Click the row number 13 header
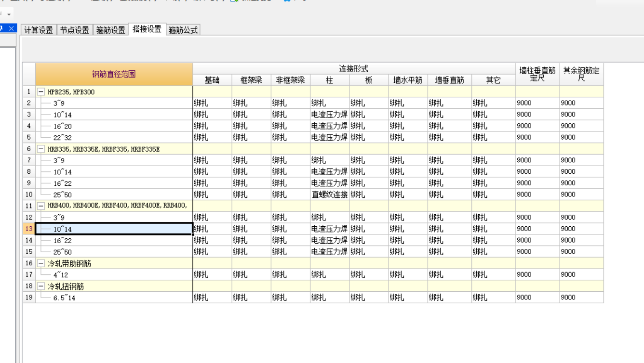 click(29, 229)
